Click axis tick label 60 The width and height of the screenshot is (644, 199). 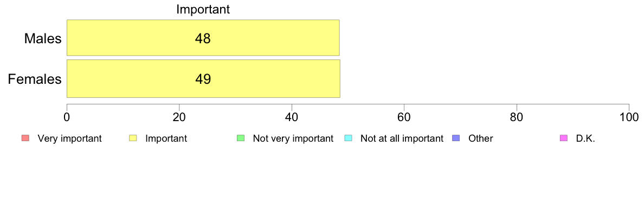404,116
